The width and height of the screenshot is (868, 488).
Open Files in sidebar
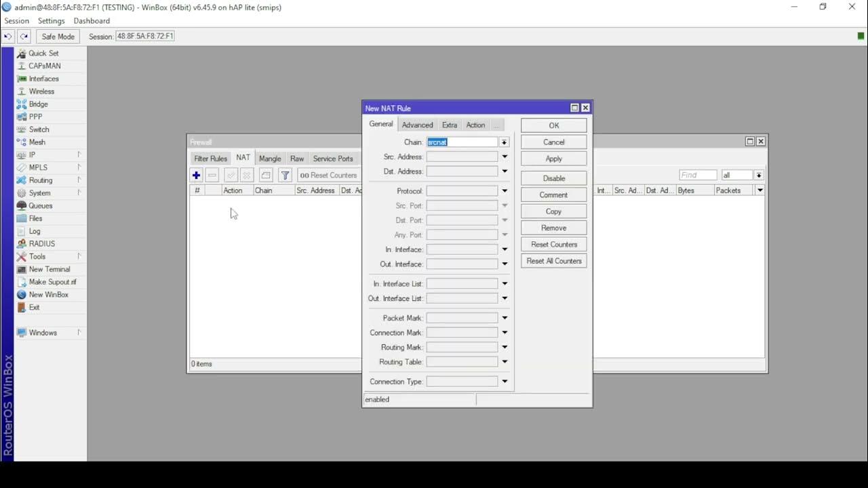pos(35,218)
